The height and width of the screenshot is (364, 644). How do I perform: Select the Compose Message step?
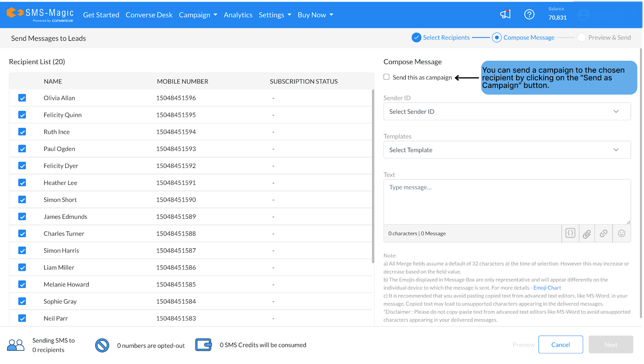coord(529,37)
